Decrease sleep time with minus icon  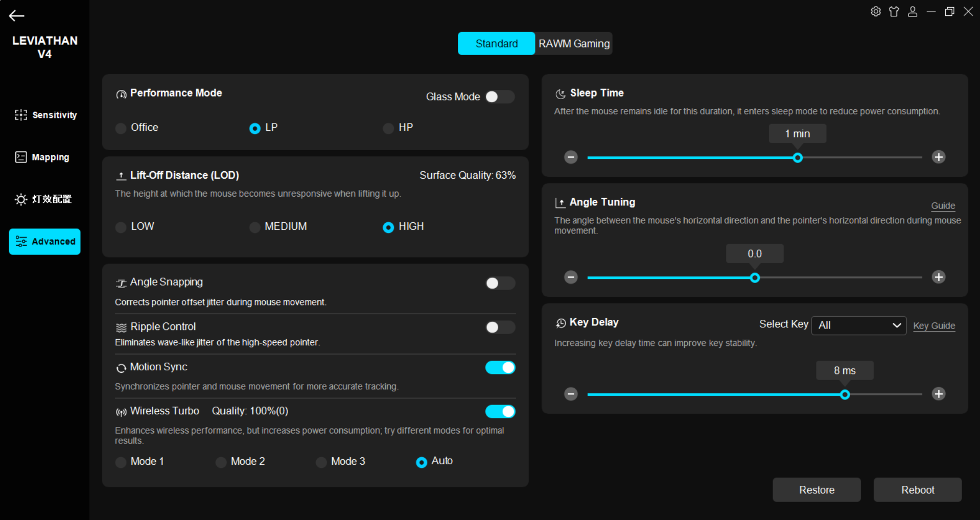tap(571, 157)
